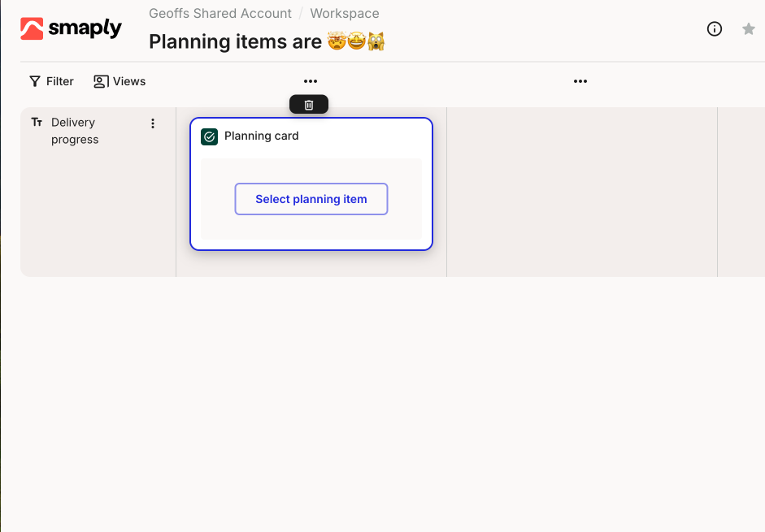Open first column's three-dot menu
Viewport: 765px width, 532px height.
(311, 81)
